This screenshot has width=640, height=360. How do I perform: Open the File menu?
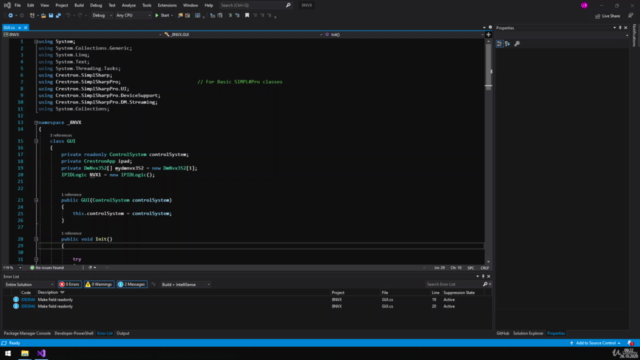coord(18,5)
